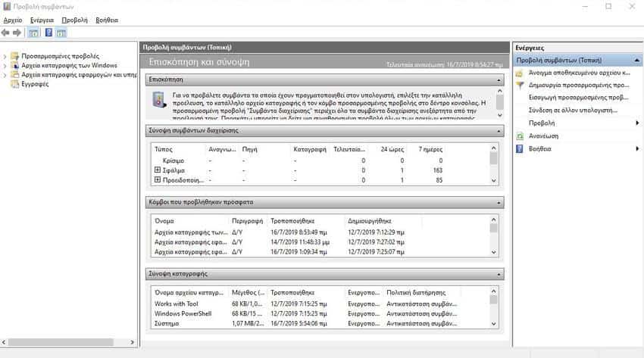Screen dimensions: 644x358
Task: Click Σύνδεση σε άλλον υπολογιστή action
Action: coord(573,111)
